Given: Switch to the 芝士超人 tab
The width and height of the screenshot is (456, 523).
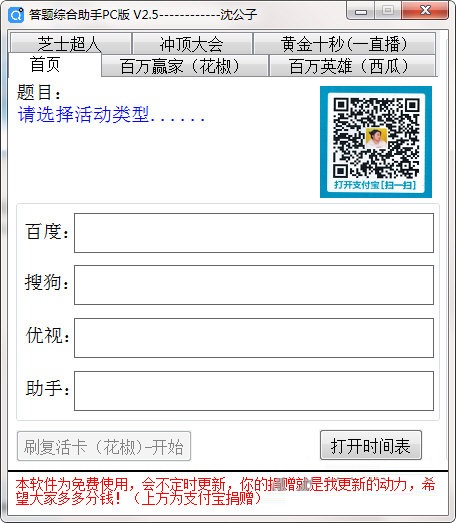Looking at the screenshot, I should click(70, 43).
